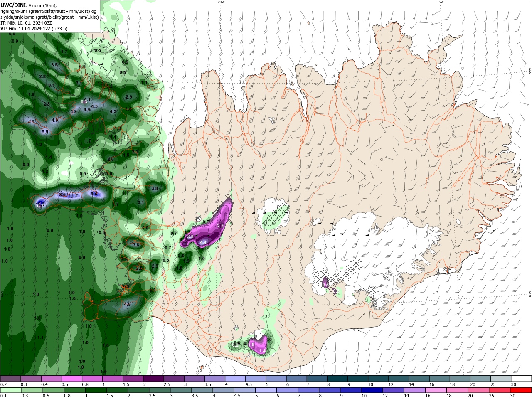Click the white 0.3 value in the northwest
The height and width of the screenshot is (399, 532).
point(84,102)
